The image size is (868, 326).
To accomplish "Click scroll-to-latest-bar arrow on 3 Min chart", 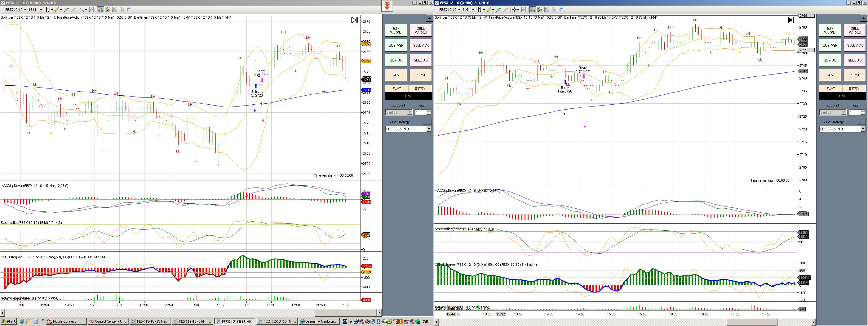I will 790,20.
